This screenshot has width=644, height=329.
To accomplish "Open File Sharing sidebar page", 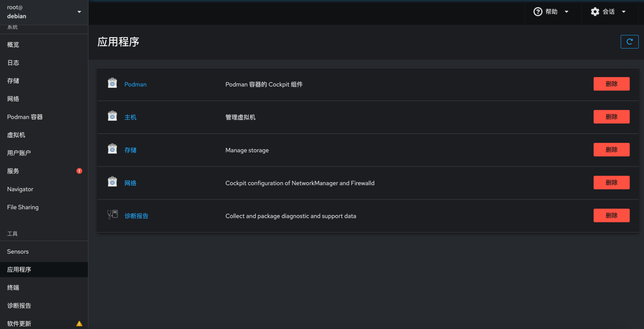I will tap(23, 207).
